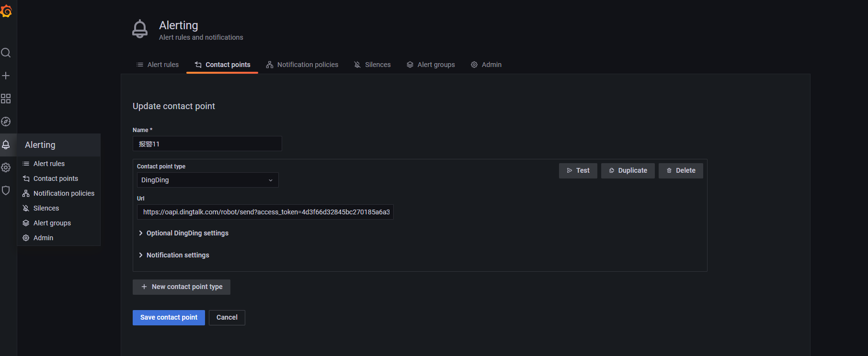
Task: Click Save contact point button
Action: pos(169,318)
